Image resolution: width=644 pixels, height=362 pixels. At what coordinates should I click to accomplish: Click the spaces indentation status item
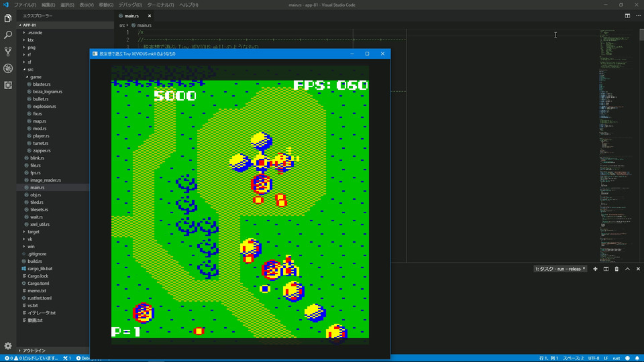click(573, 358)
